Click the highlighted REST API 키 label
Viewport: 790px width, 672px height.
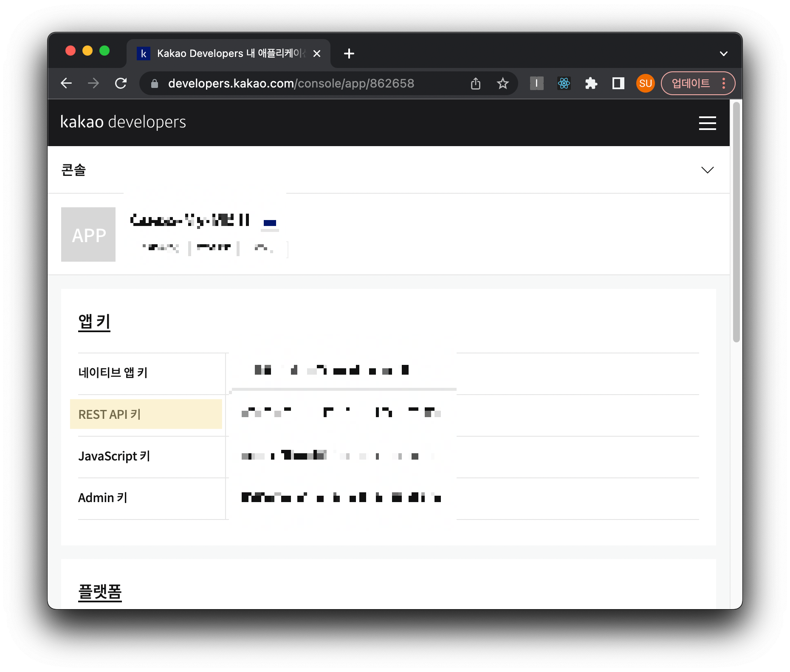point(110,415)
